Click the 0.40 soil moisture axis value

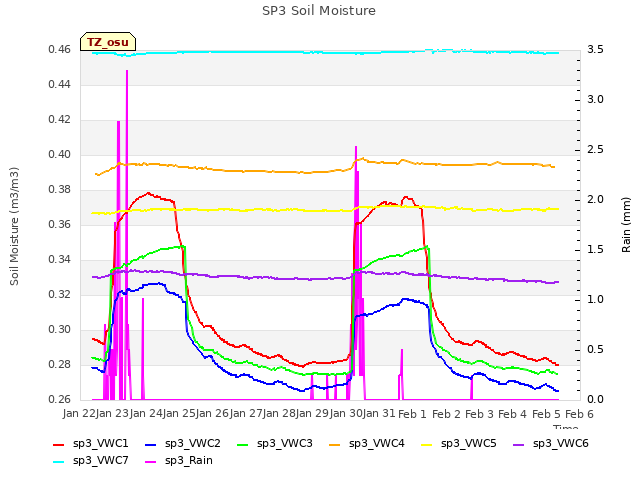point(59,155)
